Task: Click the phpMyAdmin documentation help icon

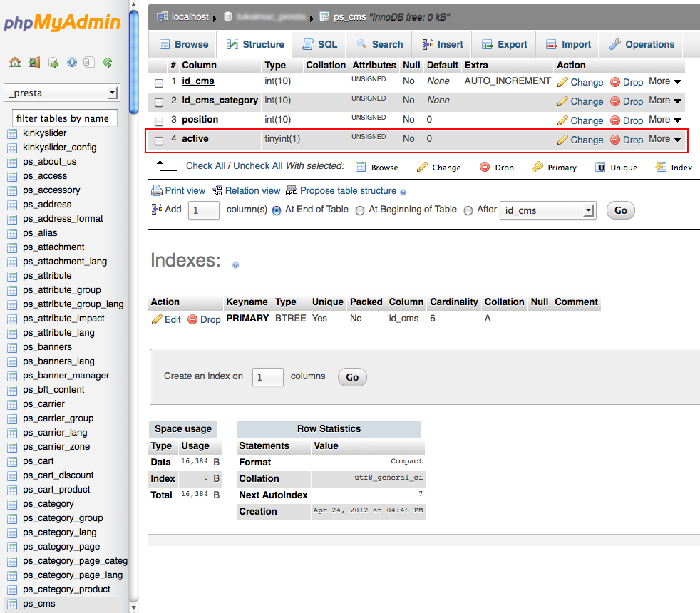Action: click(72, 62)
